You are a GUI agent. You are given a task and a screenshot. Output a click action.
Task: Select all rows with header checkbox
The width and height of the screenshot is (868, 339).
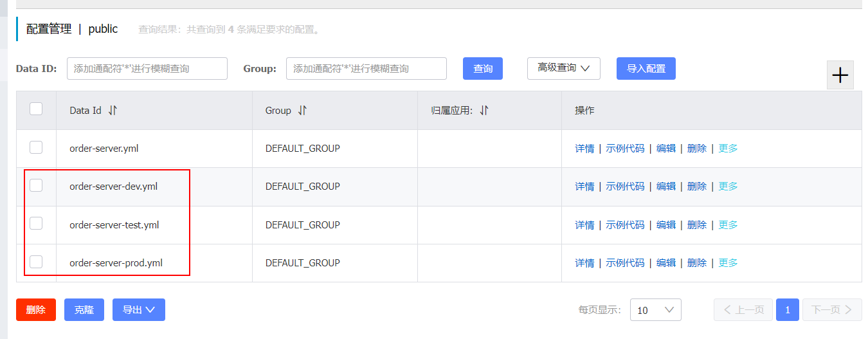point(36,109)
